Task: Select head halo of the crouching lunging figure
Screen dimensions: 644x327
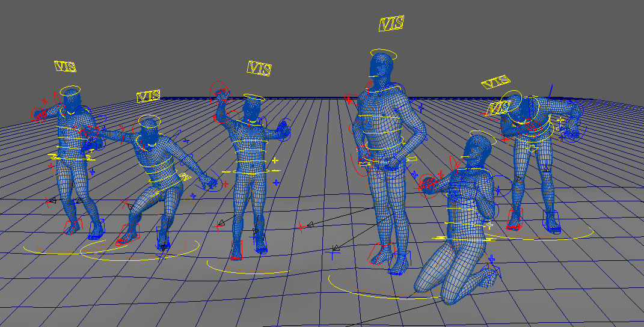Action: [149, 121]
